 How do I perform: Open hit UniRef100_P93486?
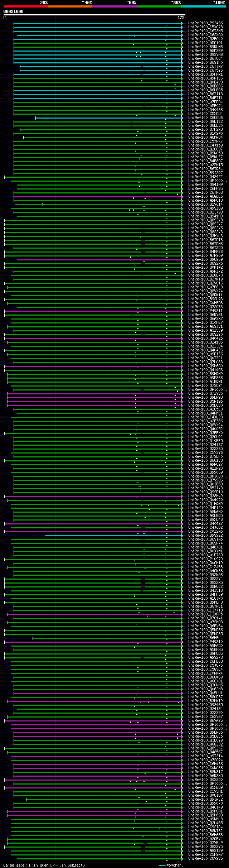(x=205, y=23)
